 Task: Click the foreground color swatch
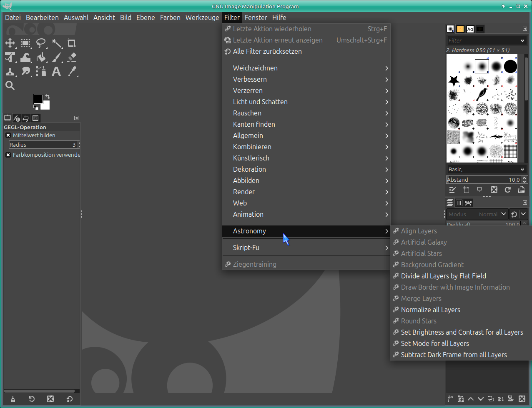point(38,99)
